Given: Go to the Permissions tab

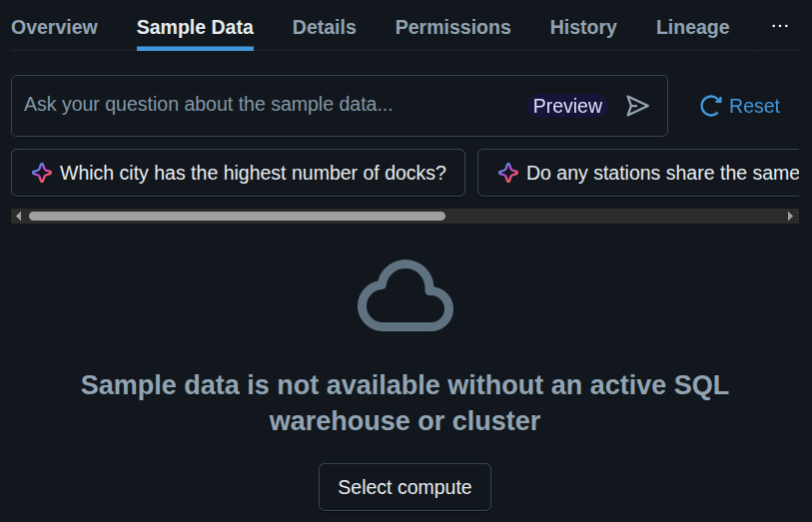Looking at the screenshot, I should [x=452, y=27].
